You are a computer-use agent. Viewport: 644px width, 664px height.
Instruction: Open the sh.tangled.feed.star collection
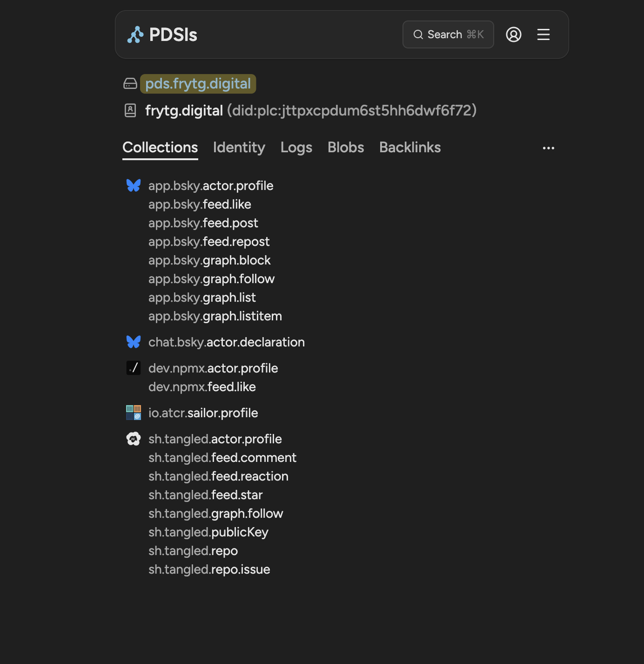[x=206, y=495]
